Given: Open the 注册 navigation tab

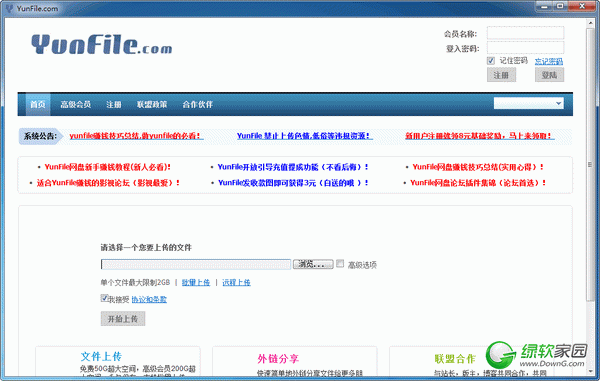Looking at the screenshot, I should point(114,104).
